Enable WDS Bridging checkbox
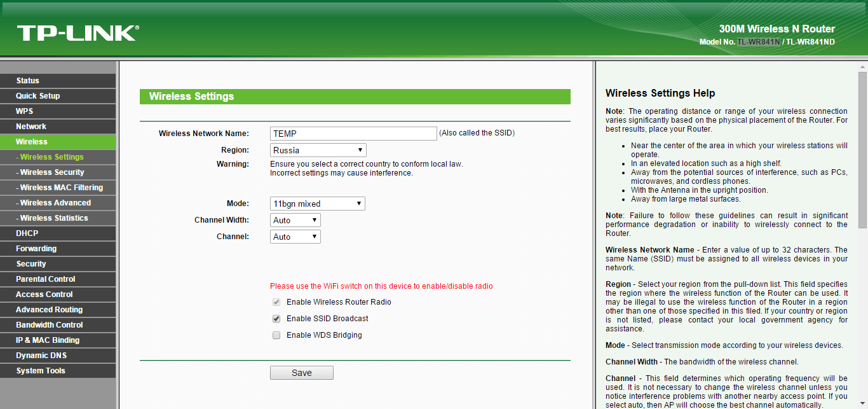The image size is (868, 409). click(x=276, y=335)
